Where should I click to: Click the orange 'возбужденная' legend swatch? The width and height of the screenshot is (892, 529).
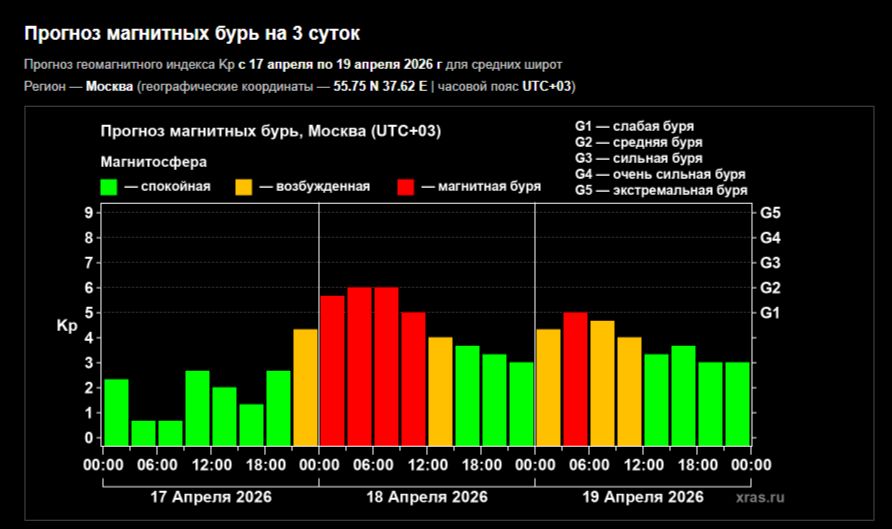[x=243, y=187]
